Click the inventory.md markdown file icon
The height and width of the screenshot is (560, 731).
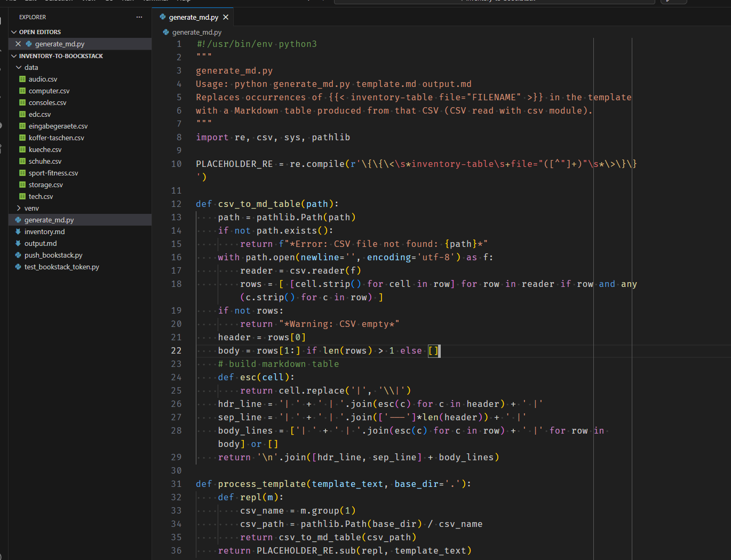tap(18, 231)
